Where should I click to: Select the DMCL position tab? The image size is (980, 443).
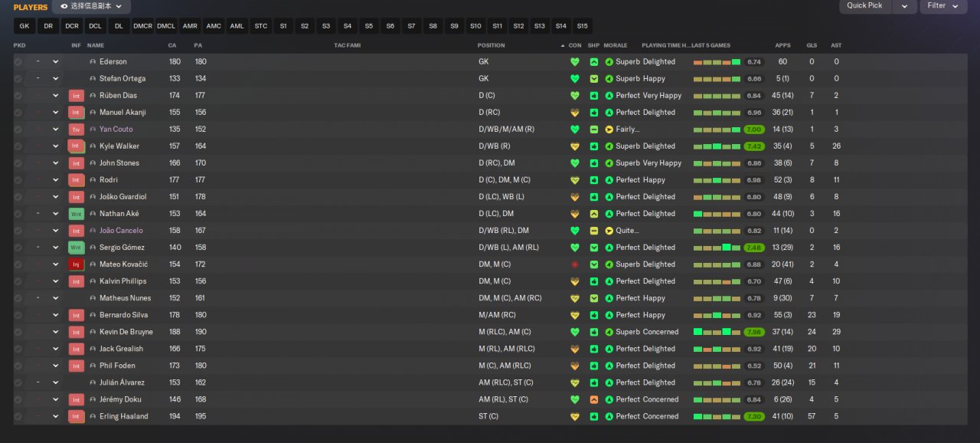click(166, 26)
